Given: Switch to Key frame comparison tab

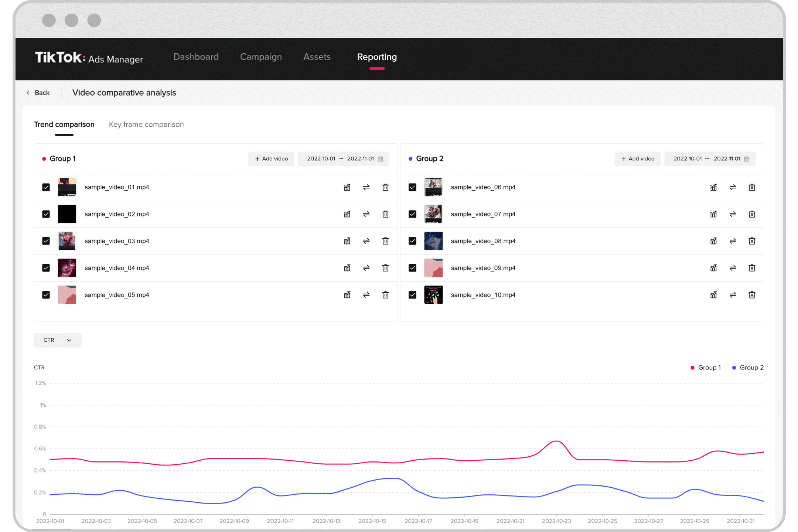Looking at the screenshot, I should tap(146, 124).
